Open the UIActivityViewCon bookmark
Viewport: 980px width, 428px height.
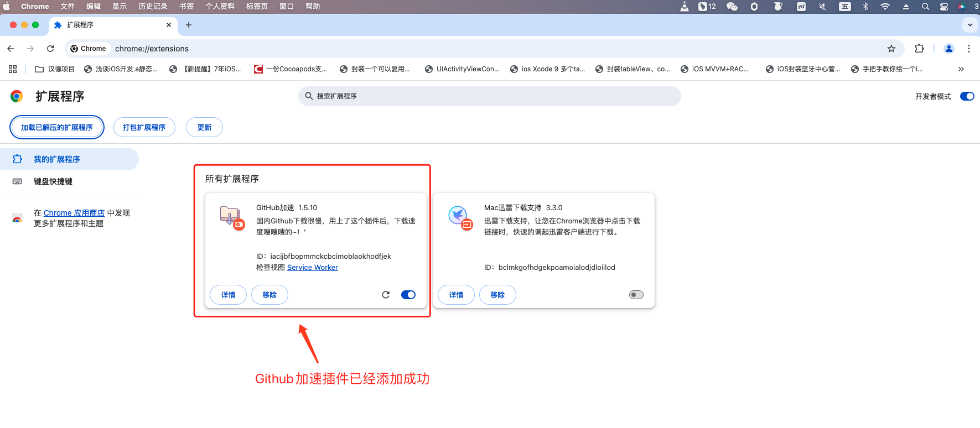click(x=462, y=69)
